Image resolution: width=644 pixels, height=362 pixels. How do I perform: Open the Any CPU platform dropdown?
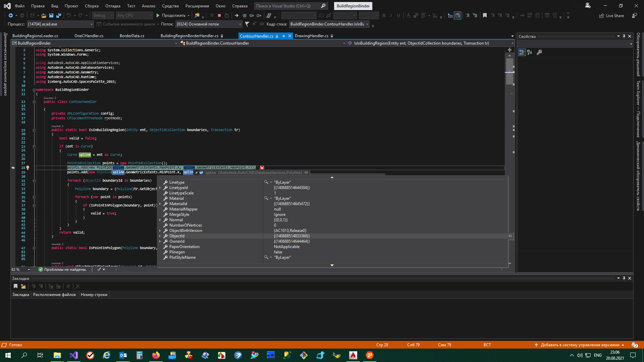(135, 15)
